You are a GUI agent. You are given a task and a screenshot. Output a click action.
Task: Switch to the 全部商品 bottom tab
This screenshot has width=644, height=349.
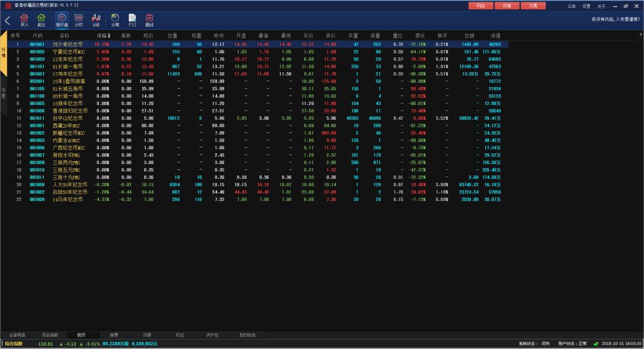(17, 335)
